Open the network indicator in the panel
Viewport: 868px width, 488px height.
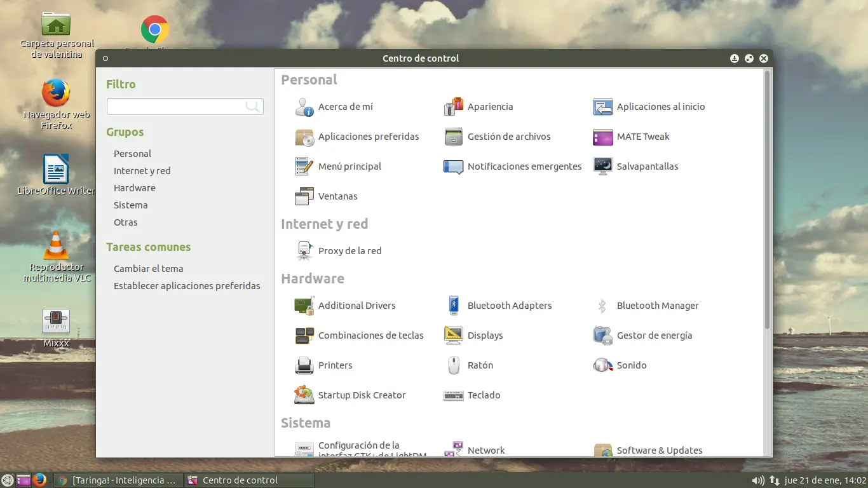[x=774, y=480]
